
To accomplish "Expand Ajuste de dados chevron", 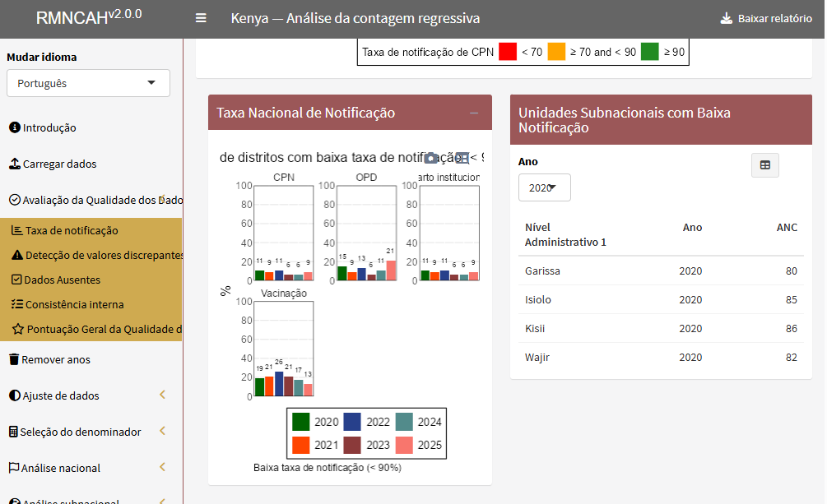I will coord(162,395).
